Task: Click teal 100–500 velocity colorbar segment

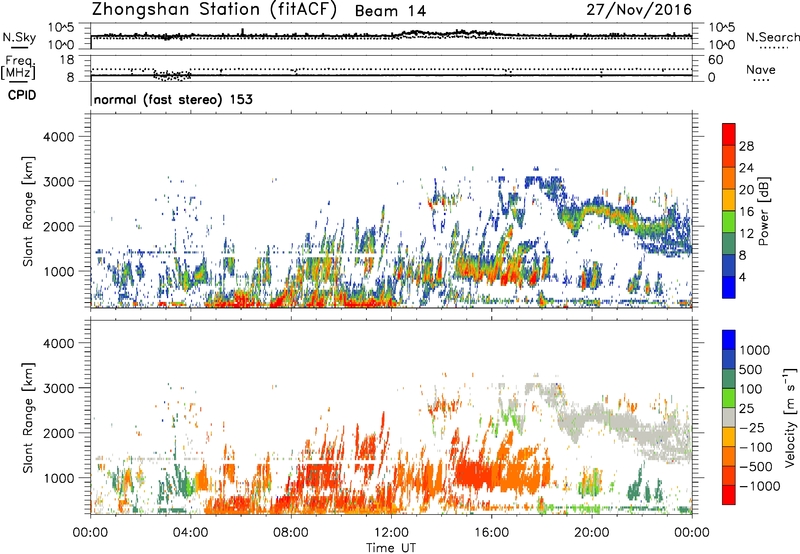Action: pos(729,379)
